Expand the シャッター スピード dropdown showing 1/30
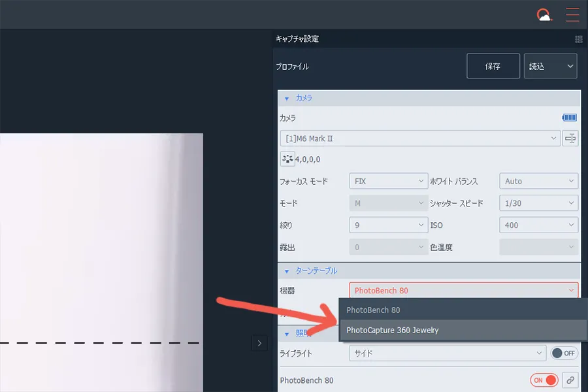588x392 pixels. (538, 203)
